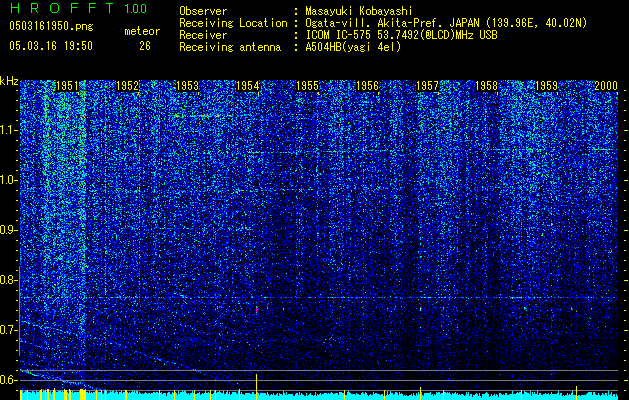
Task: Click the 1951 time marker
Action: pos(67,86)
